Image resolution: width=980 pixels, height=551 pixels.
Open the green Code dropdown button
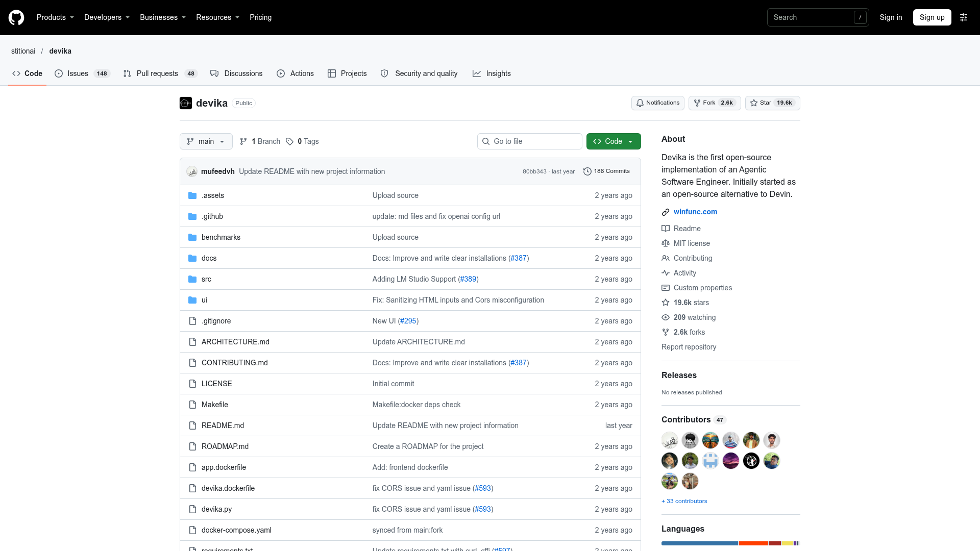point(614,141)
